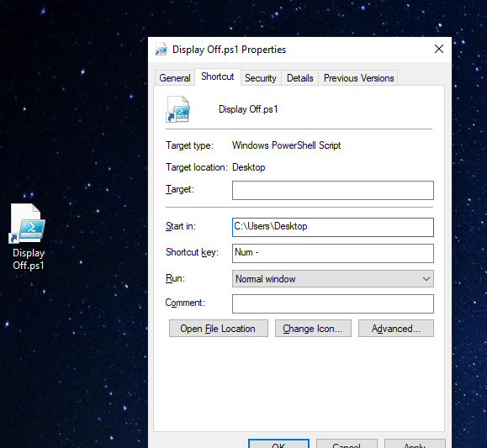Close the Display Off.ps1 Properties dialog
This screenshot has width=487, height=448.
438,49
